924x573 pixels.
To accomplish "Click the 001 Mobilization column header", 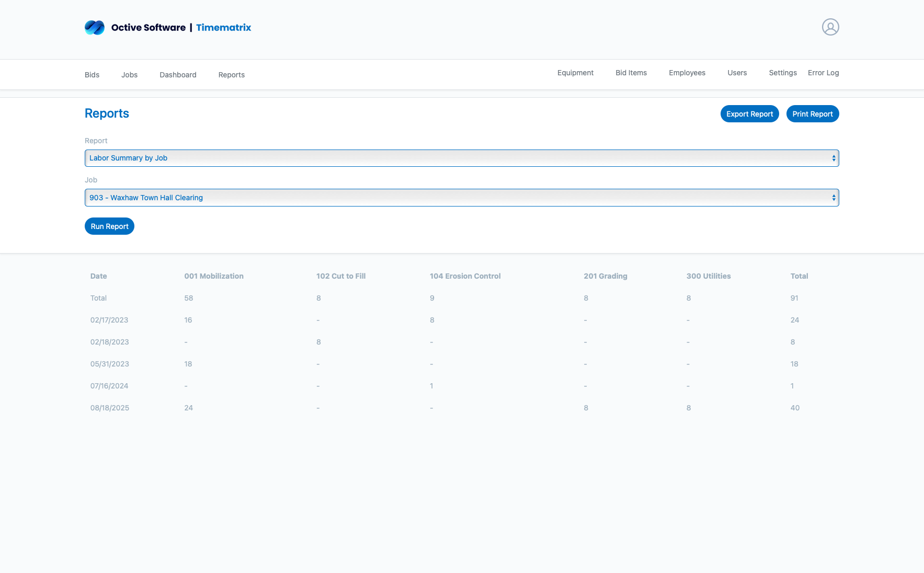I will [214, 276].
